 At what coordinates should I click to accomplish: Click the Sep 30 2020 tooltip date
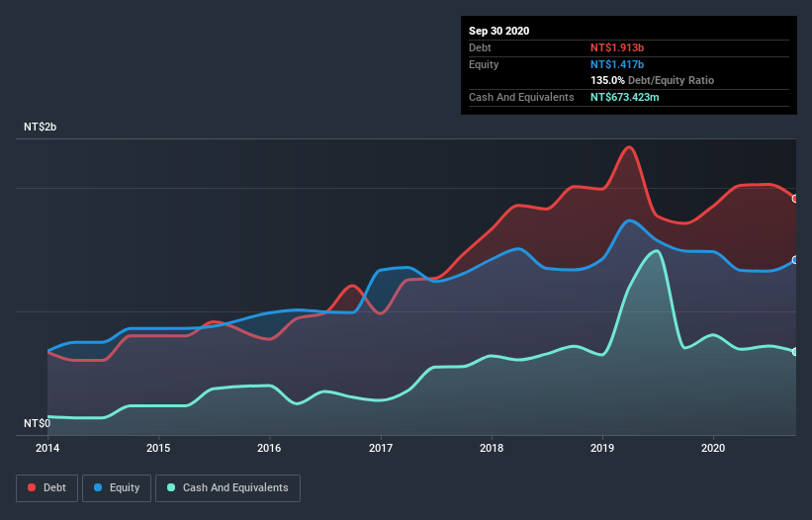(x=498, y=31)
